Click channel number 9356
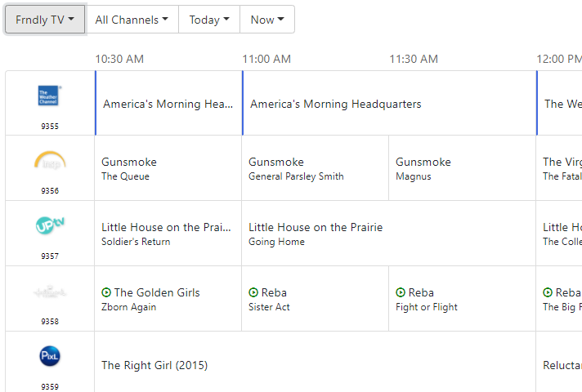The height and width of the screenshot is (392, 582). pos(50,190)
